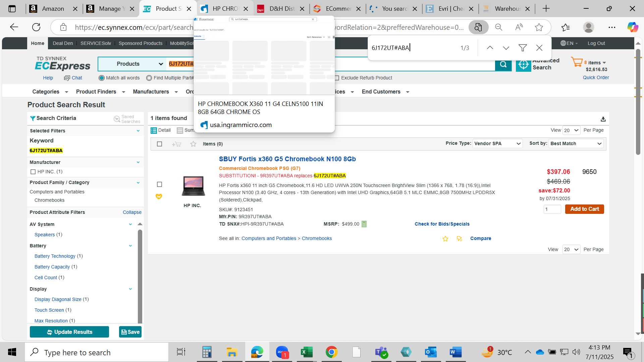Go to next find-on-page match
The width and height of the screenshot is (644, 362).
pos(506,48)
